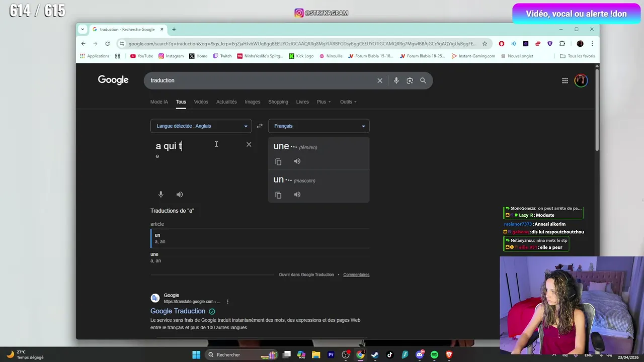Open the Google account avatar

click(581, 80)
